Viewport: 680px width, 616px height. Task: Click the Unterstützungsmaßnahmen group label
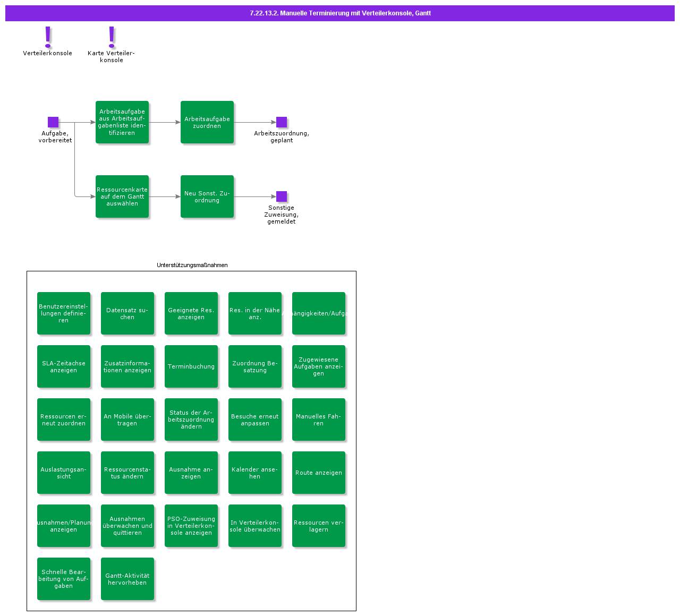pos(192,265)
